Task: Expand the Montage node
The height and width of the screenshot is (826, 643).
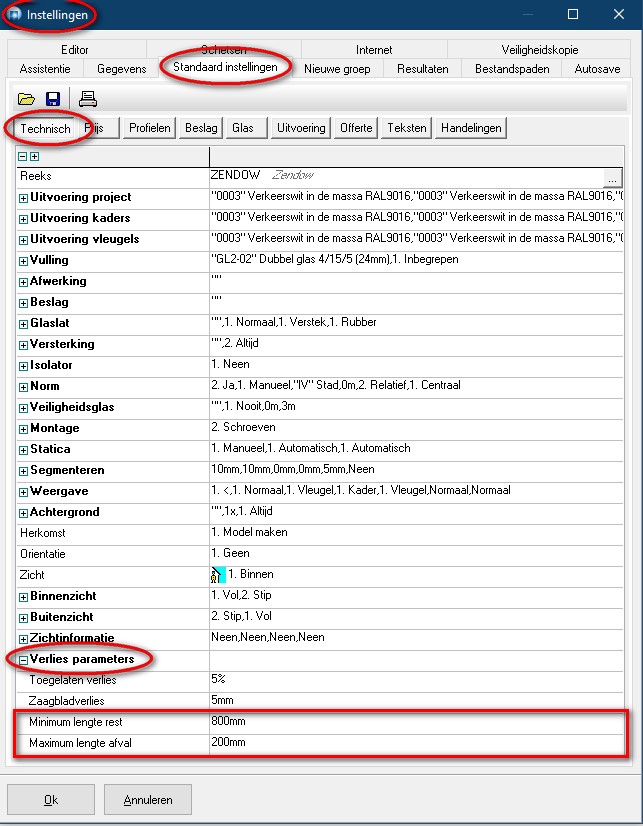Action: [x=23, y=429]
